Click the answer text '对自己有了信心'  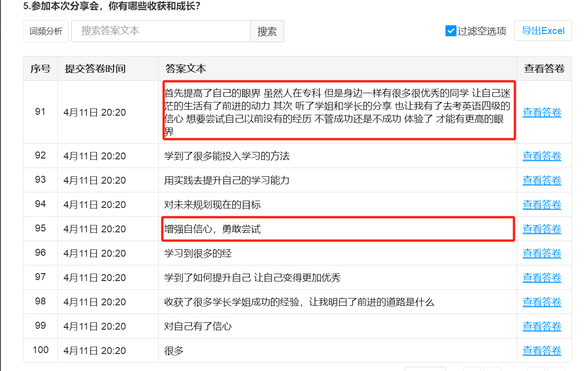pyautogui.click(x=198, y=326)
